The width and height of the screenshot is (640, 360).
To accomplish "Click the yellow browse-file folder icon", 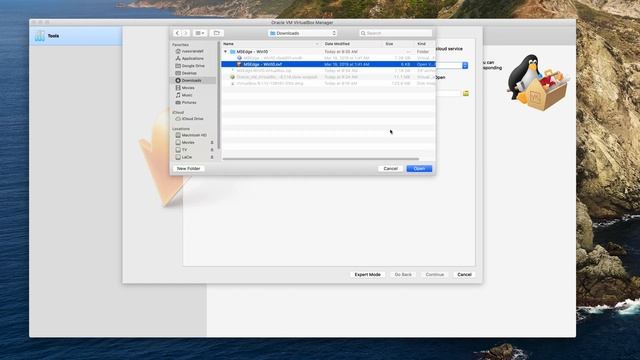I will click(466, 93).
